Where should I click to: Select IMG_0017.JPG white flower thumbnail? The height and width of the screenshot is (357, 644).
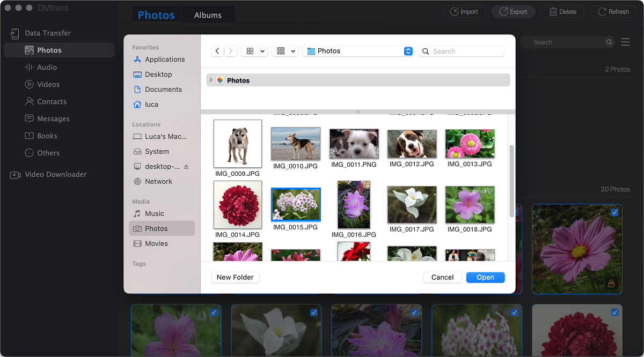412,205
